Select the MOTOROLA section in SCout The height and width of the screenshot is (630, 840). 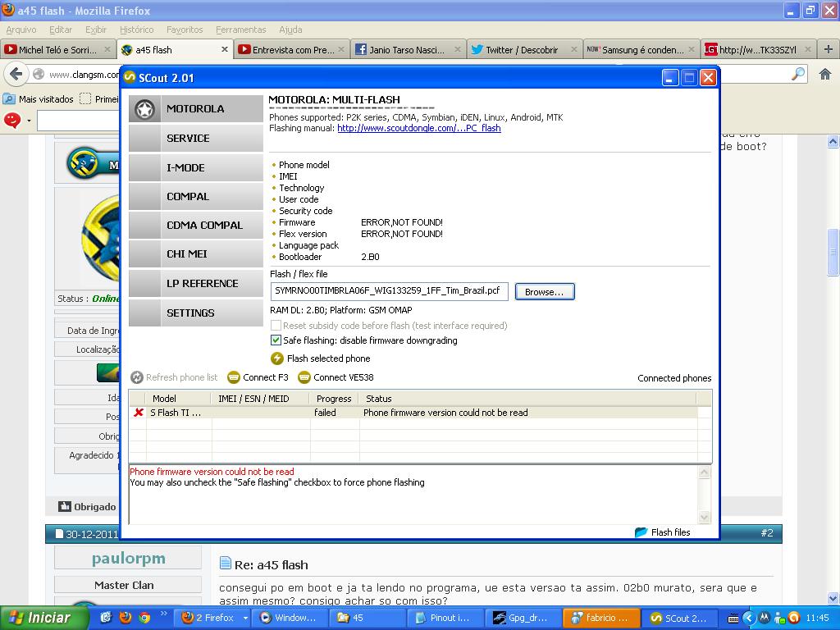196,109
